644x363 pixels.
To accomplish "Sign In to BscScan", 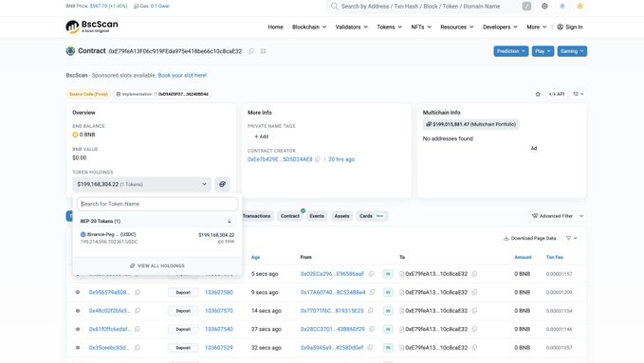I will pyautogui.click(x=570, y=27).
